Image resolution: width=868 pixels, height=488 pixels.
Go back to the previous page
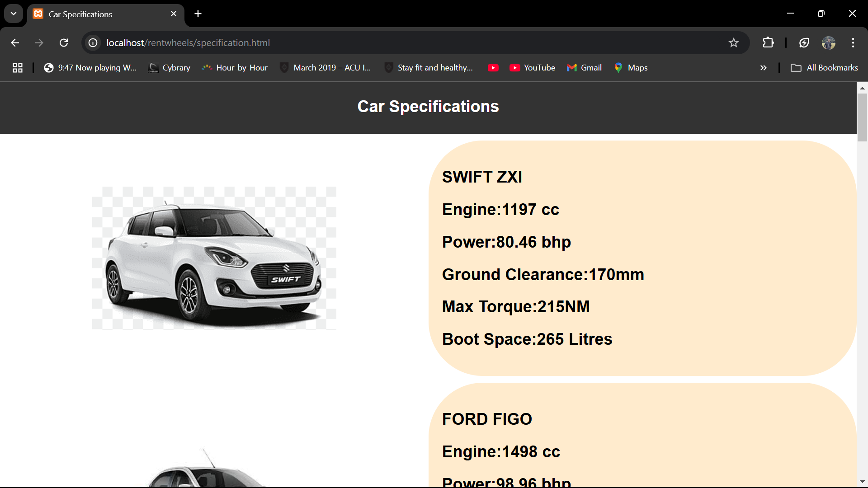point(15,43)
